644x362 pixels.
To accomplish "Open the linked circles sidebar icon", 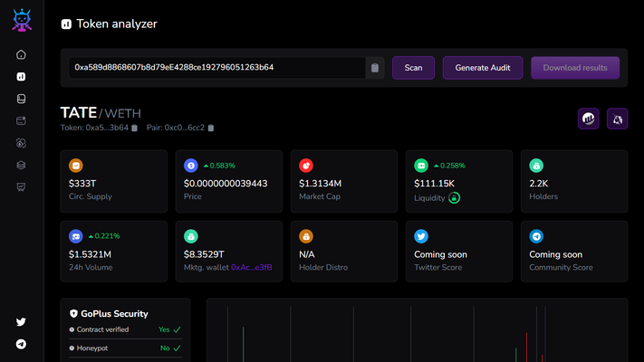I will (x=21, y=143).
